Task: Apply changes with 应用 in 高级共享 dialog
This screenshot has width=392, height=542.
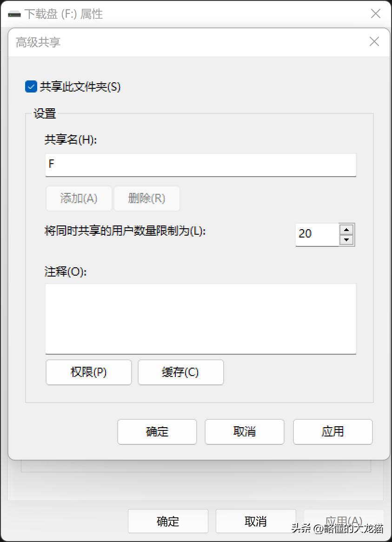Action: (x=332, y=432)
